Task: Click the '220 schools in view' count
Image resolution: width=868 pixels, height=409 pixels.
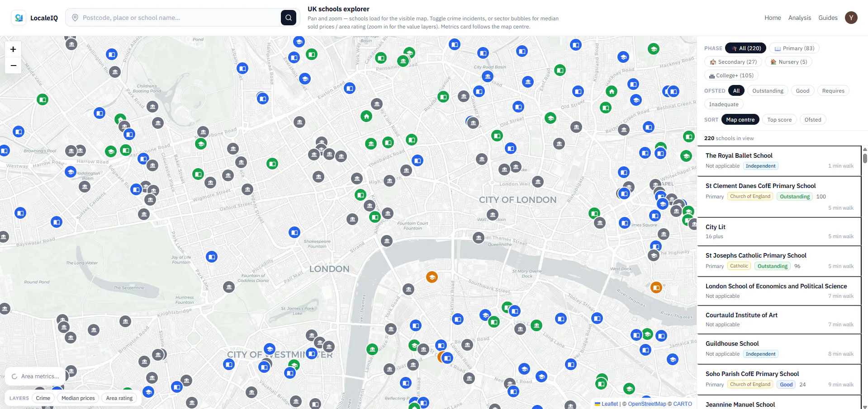Action: coord(729,138)
